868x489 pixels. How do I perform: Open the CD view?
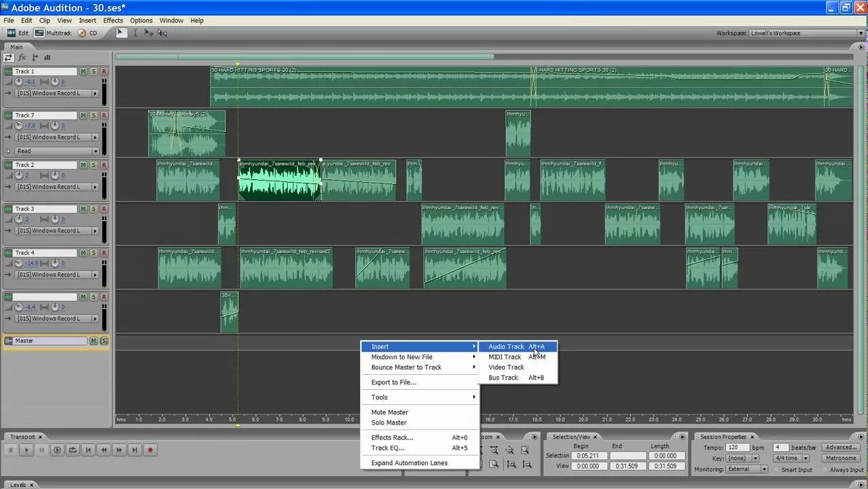point(88,33)
